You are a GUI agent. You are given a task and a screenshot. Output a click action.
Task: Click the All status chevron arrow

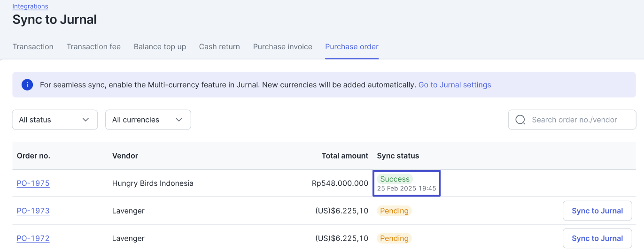(85, 120)
